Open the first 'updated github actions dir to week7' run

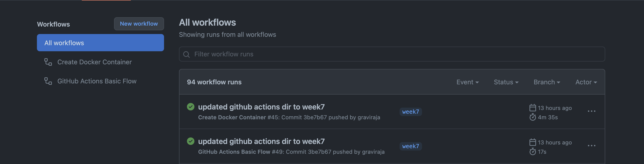[x=261, y=107]
